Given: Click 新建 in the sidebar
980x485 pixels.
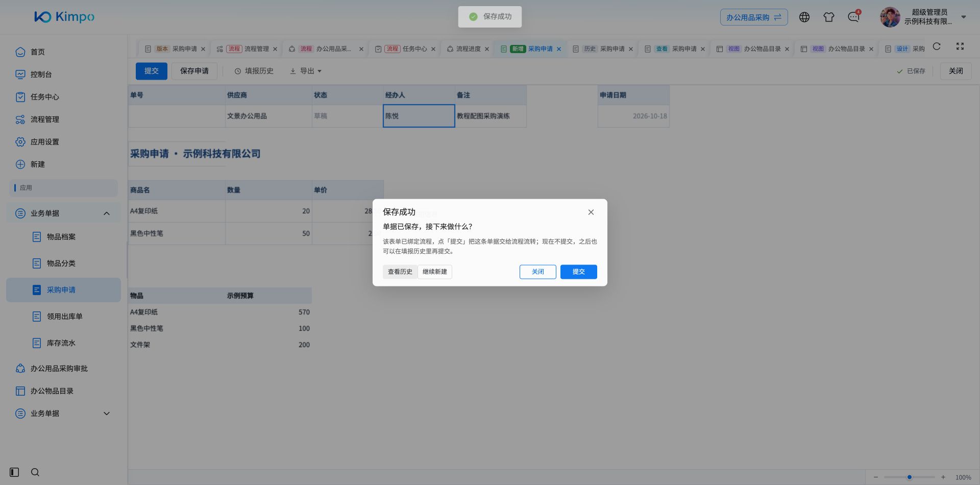Looking at the screenshot, I should click(64, 164).
